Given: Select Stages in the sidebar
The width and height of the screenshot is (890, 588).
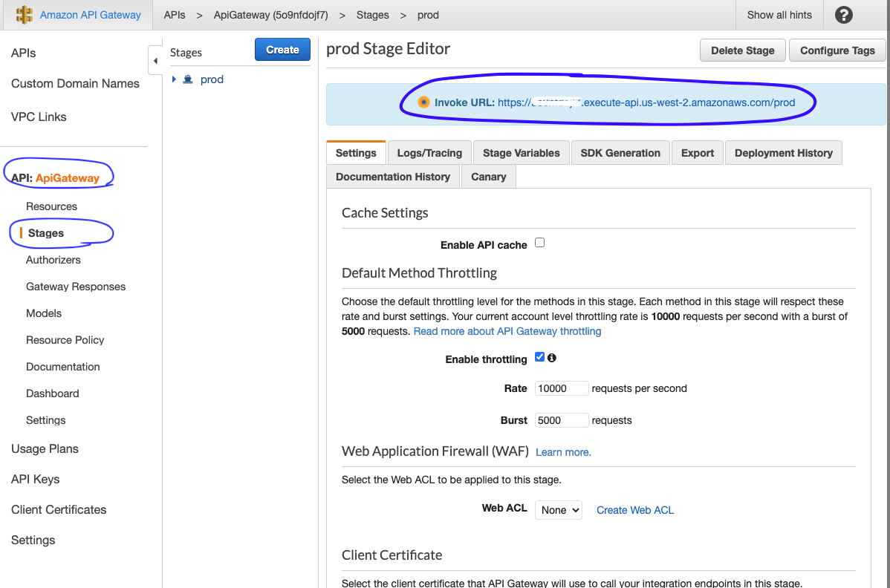Looking at the screenshot, I should click(46, 233).
